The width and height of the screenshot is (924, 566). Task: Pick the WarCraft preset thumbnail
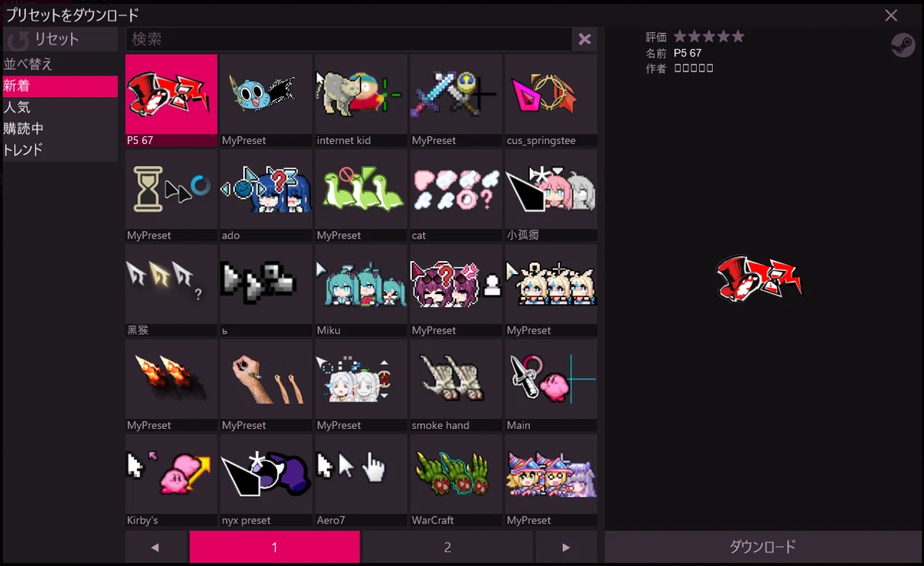coord(456,481)
